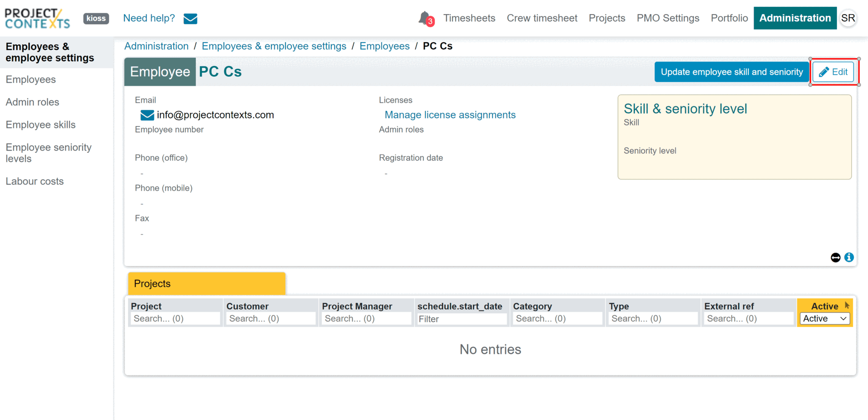868x420 pixels.
Task: Click the PC Cs employee name title
Action: pyautogui.click(x=220, y=72)
